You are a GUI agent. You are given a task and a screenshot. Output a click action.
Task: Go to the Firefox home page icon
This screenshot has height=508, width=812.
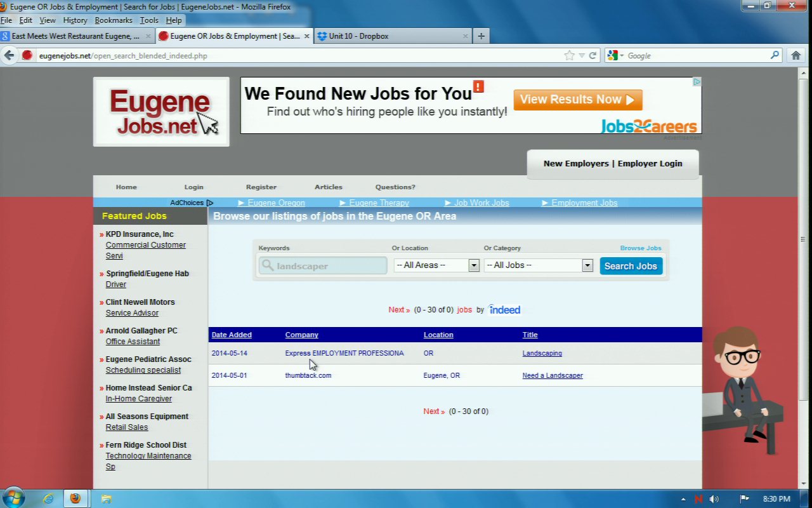coord(796,55)
